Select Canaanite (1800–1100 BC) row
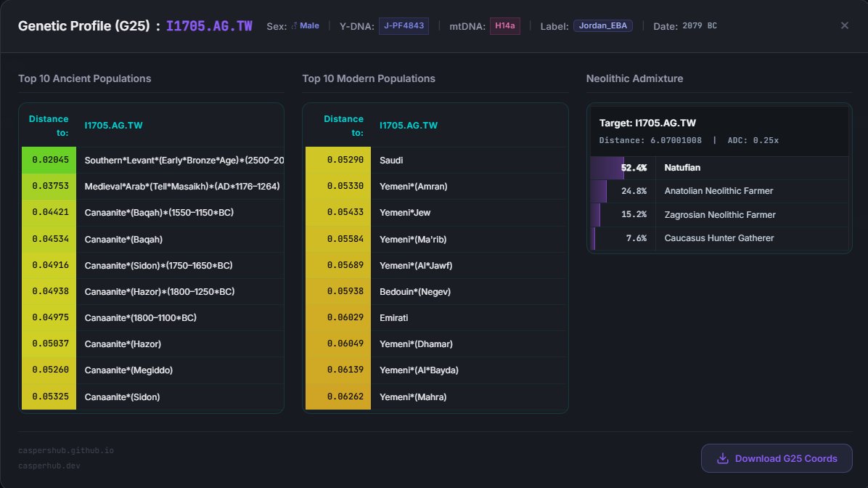The height and width of the screenshot is (488, 868). 152,318
